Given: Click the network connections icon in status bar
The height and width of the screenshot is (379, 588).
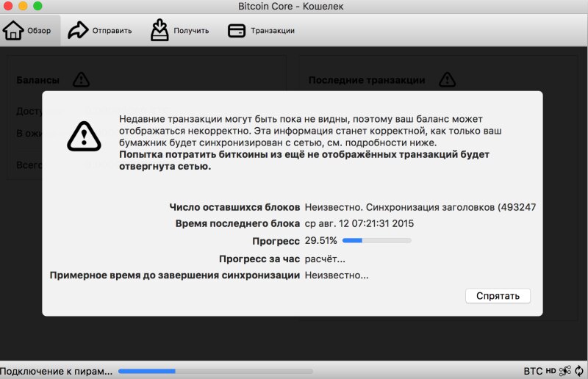Looking at the screenshot, I should 565,371.
